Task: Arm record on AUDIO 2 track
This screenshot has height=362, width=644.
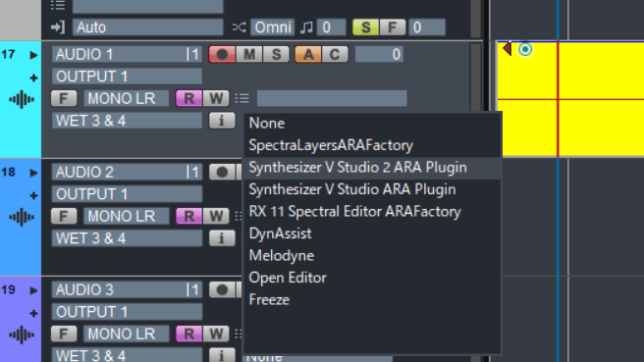Action: (222, 173)
